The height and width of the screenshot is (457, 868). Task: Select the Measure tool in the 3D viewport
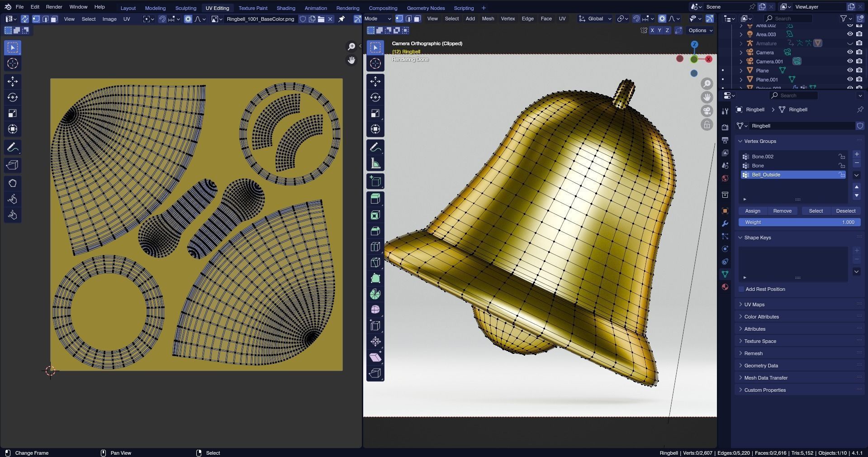(375, 163)
